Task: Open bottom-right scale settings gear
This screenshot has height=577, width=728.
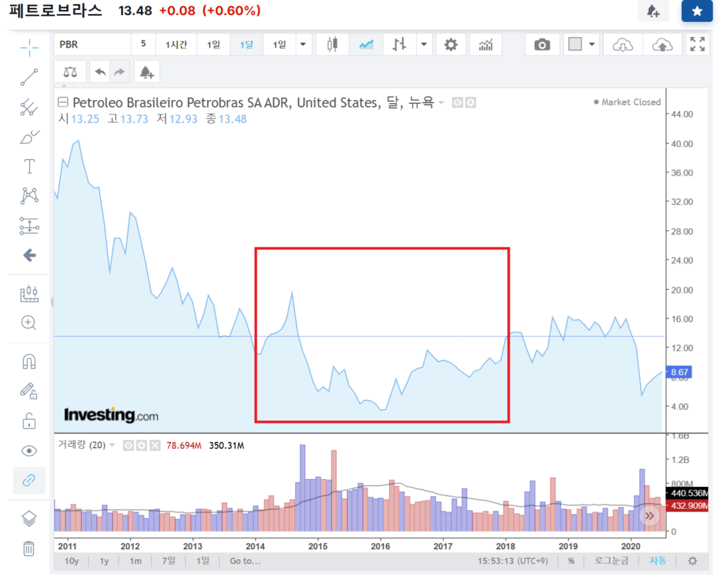Action: click(x=692, y=561)
